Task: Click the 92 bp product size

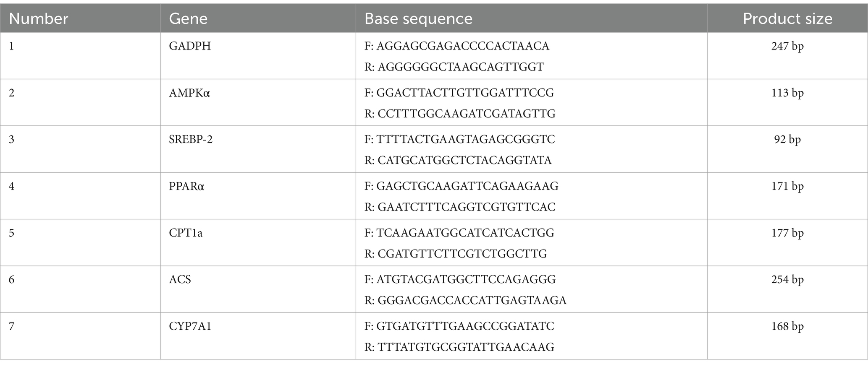Action: 787,139
